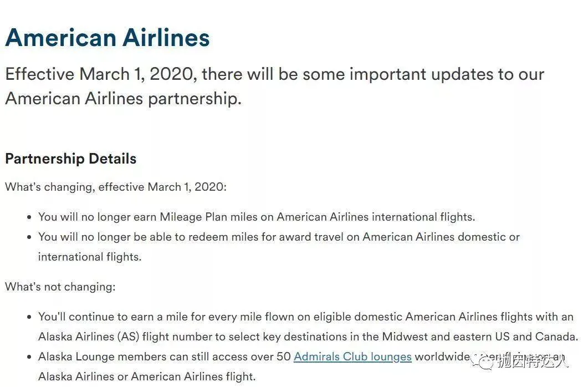Click the wrapped line 'international flights.'
The width and height of the screenshot is (588, 387).
90,257
